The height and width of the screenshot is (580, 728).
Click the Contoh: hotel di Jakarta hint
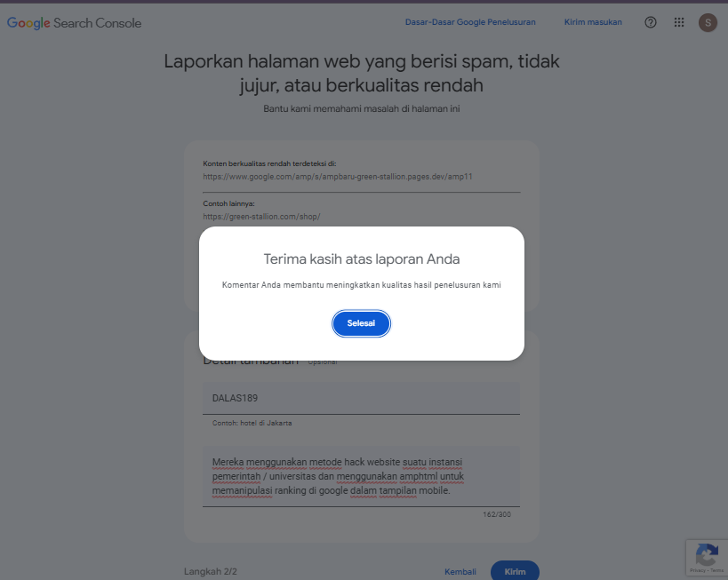pyautogui.click(x=252, y=423)
